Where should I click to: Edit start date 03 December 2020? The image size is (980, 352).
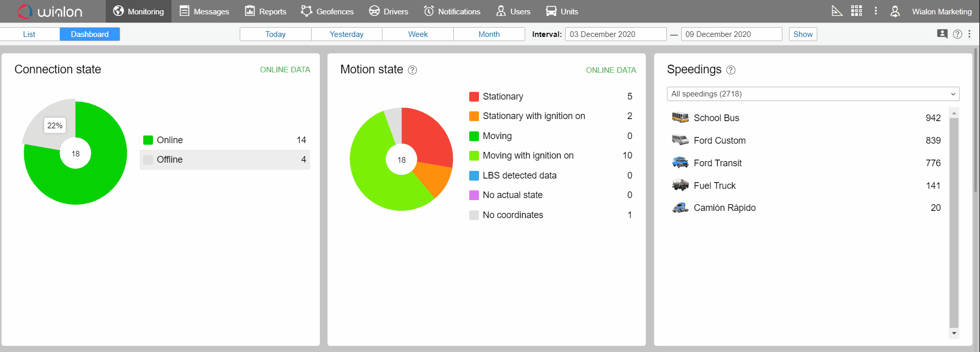616,34
